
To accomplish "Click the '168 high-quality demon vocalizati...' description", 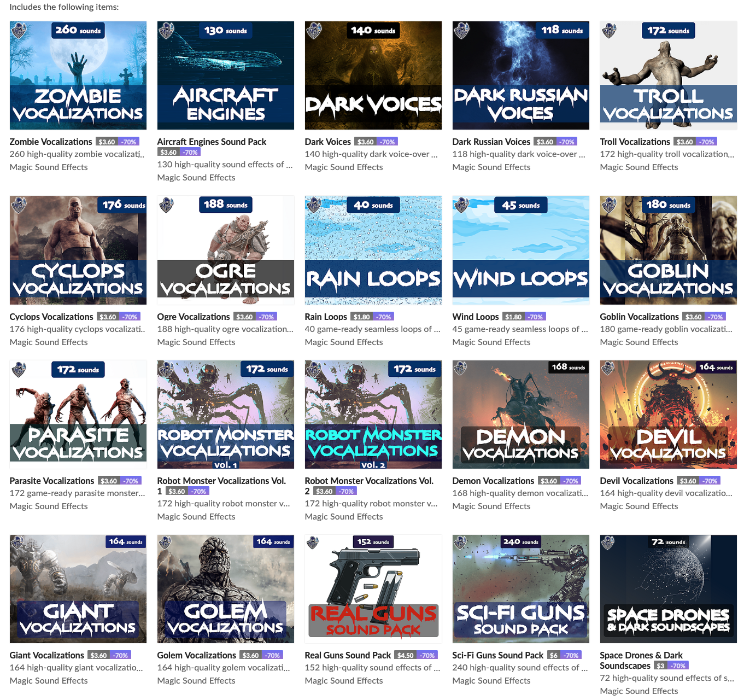I will 520,493.
